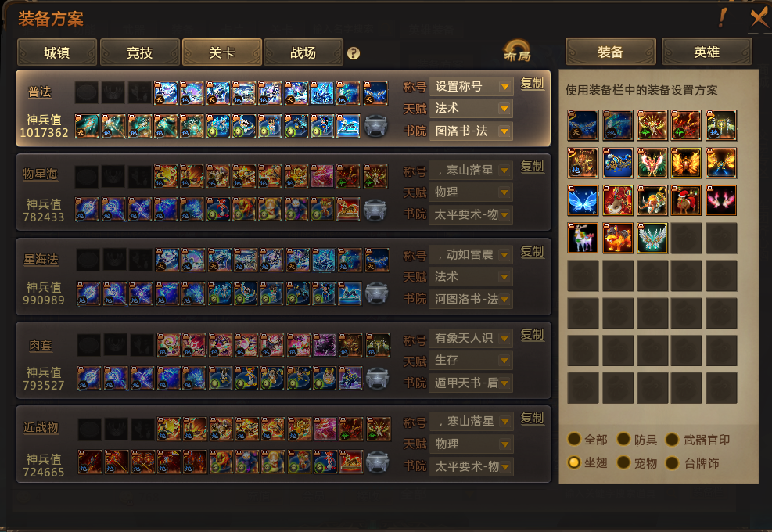Select the 全部 filter radio button
772x532 pixels.
coord(574,439)
